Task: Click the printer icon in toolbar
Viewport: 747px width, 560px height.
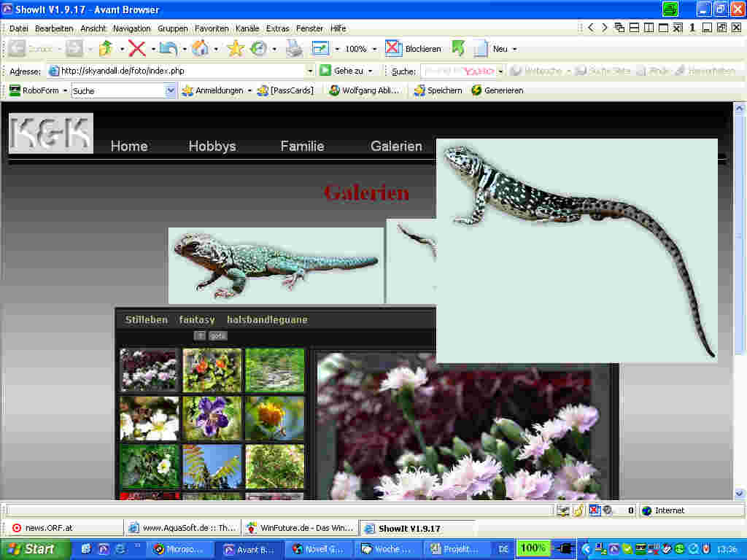Action: tap(293, 49)
